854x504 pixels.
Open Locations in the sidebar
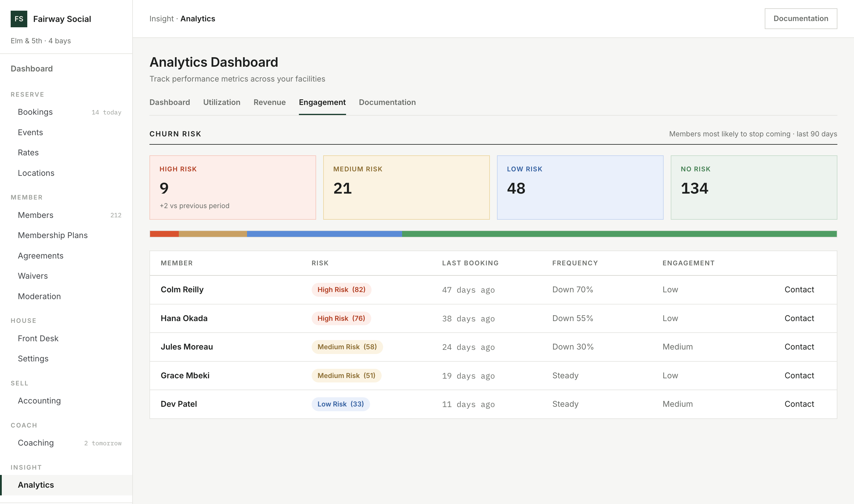pyautogui.click(x=66, y=173)
